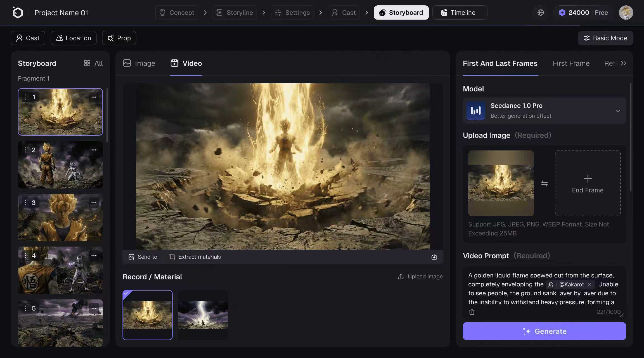Open the Send to menu
This screenshot has width=644, height=358.
143,257
